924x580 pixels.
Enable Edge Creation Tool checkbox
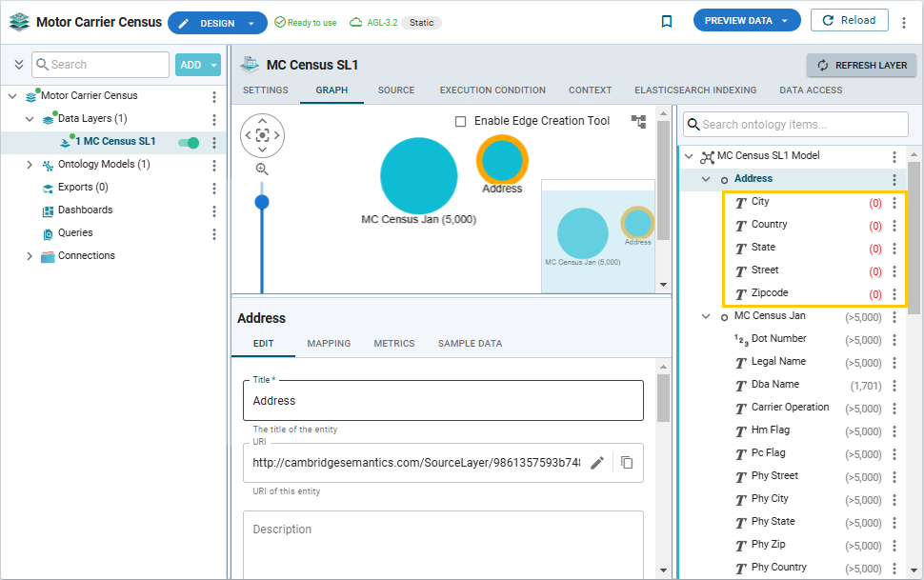[461, 121]
